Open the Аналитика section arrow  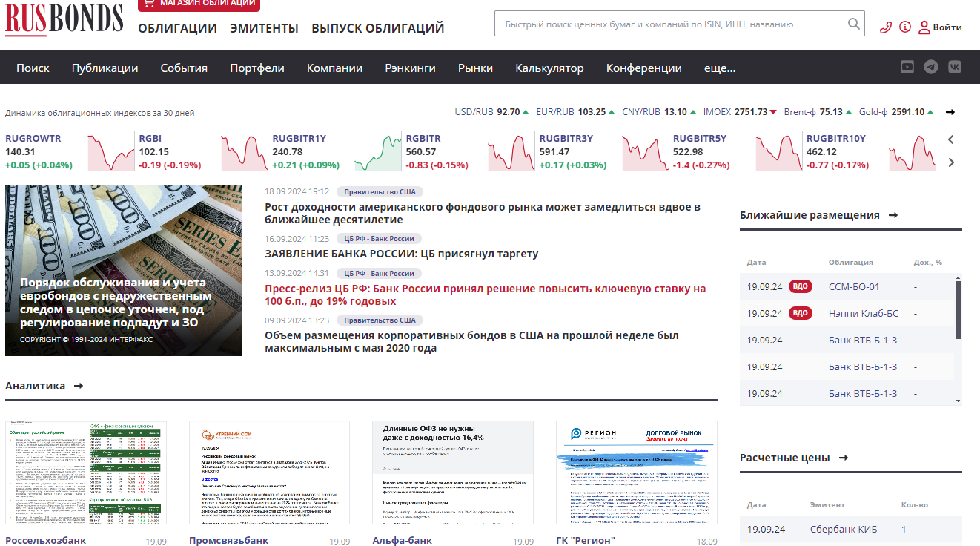(x=79, y=386)
